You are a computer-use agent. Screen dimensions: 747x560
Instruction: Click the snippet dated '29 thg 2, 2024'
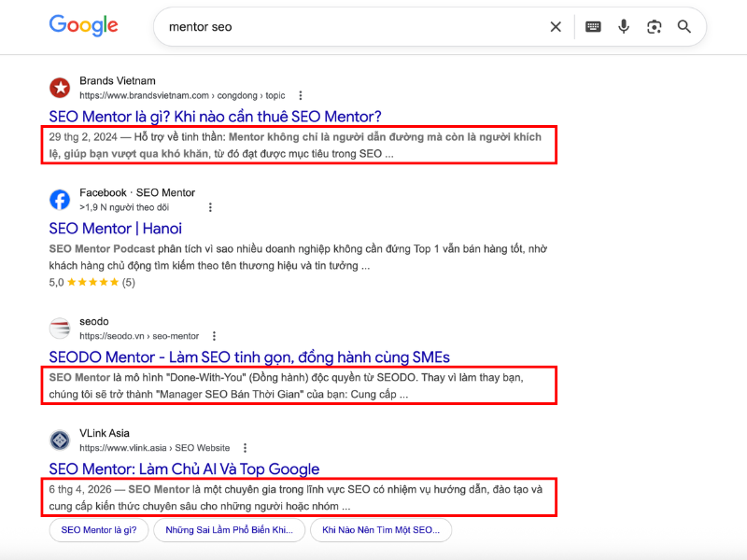click(x=295, y=146)
